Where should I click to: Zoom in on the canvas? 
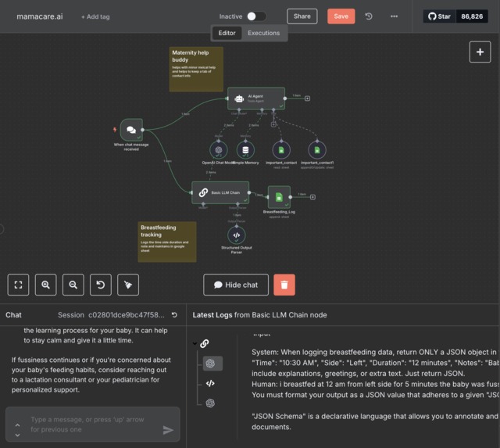(45, 285)
